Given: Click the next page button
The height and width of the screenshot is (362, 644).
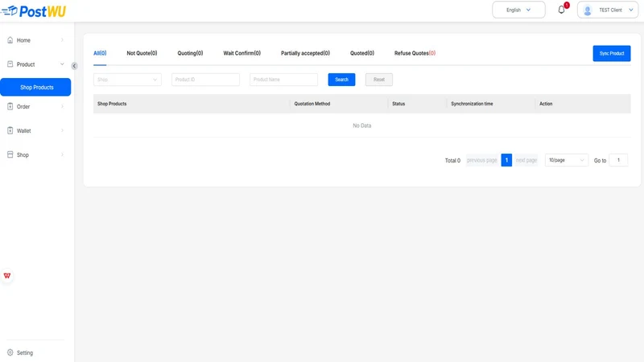Looking at the screenshot, I should pyautogui.click(x=526, y=160).
